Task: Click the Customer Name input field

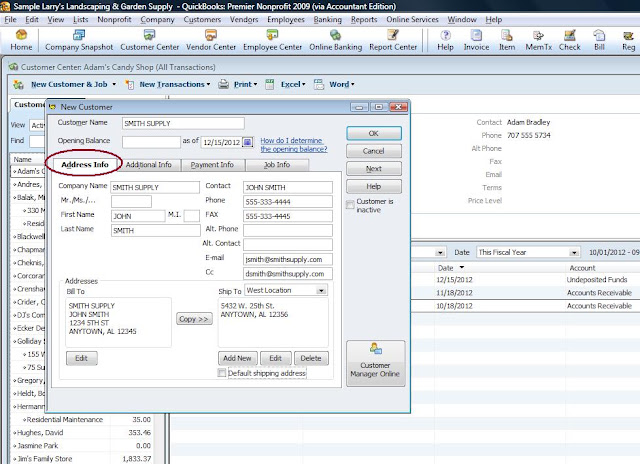Action: (x=183, y=123)
